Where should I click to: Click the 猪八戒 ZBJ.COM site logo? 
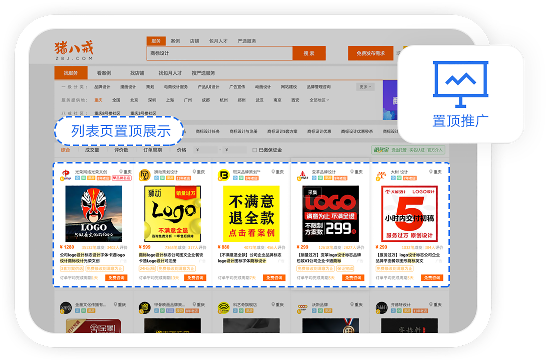coord(74,51)
